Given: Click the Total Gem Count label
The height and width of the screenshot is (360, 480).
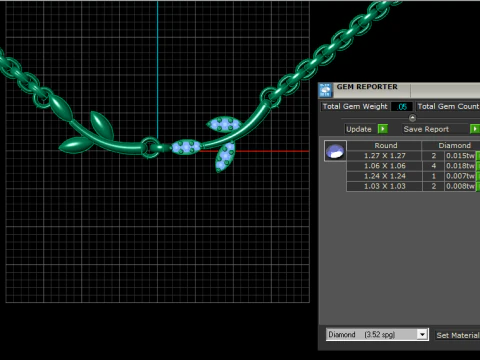Looking at the screenshot, I should point(448,106).
